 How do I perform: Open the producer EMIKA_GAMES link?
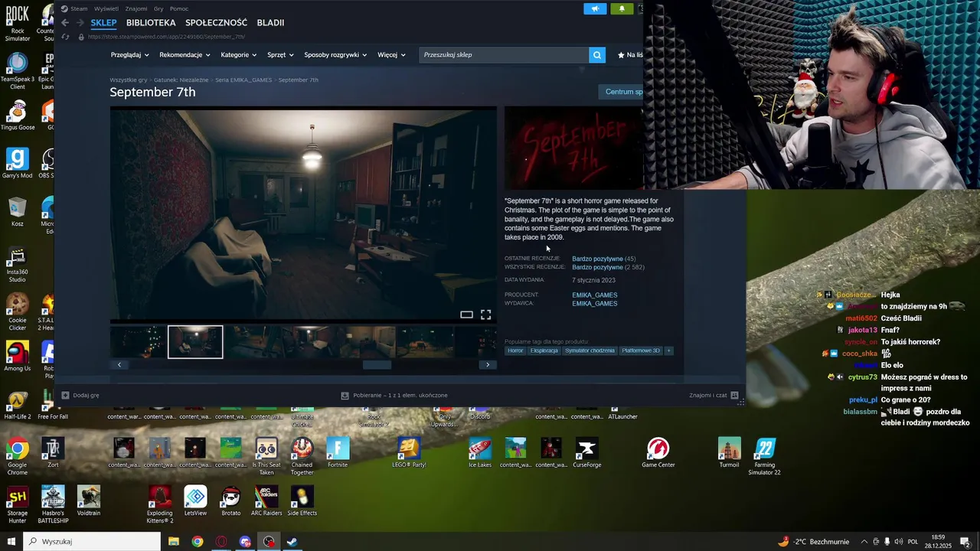pyautogui.click(x=594, y=295)
